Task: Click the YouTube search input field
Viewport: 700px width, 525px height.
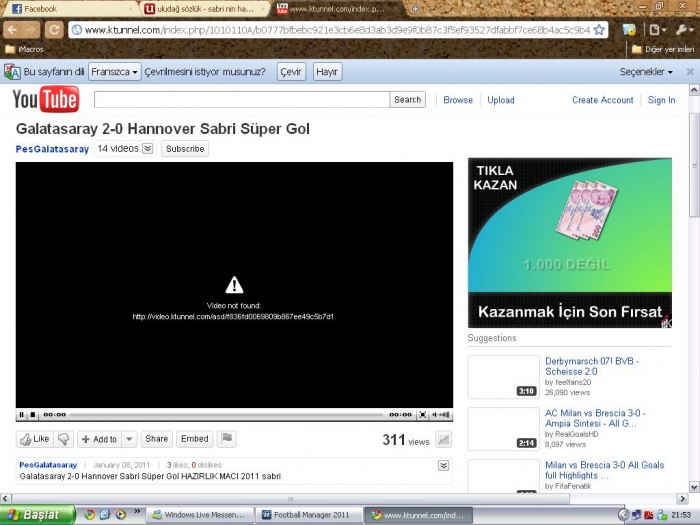Action: (x=242, y=100)
